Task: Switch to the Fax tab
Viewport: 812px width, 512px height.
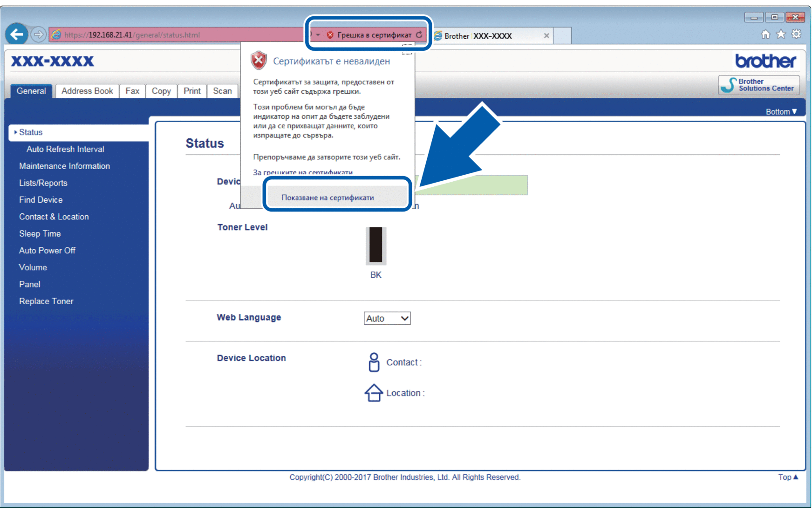Action: (x=132, y=91)
